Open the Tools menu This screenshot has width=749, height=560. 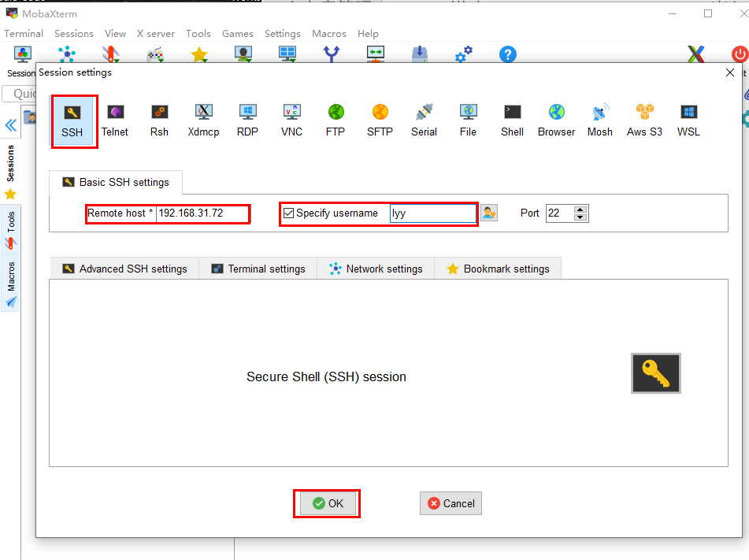coord(198,33)
